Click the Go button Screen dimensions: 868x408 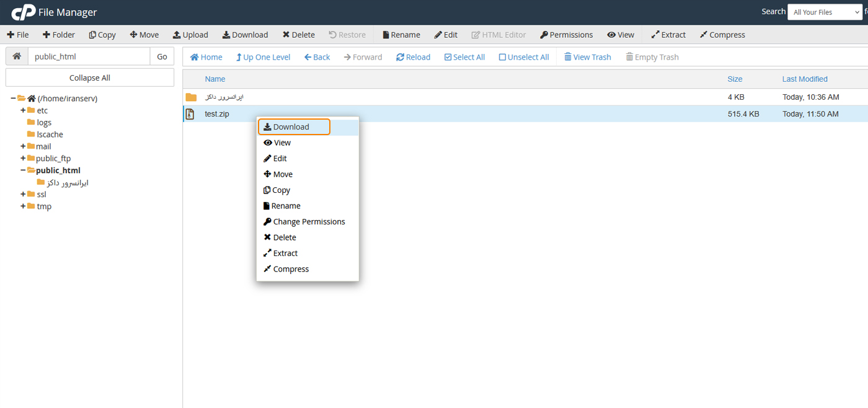pos(162,56)
